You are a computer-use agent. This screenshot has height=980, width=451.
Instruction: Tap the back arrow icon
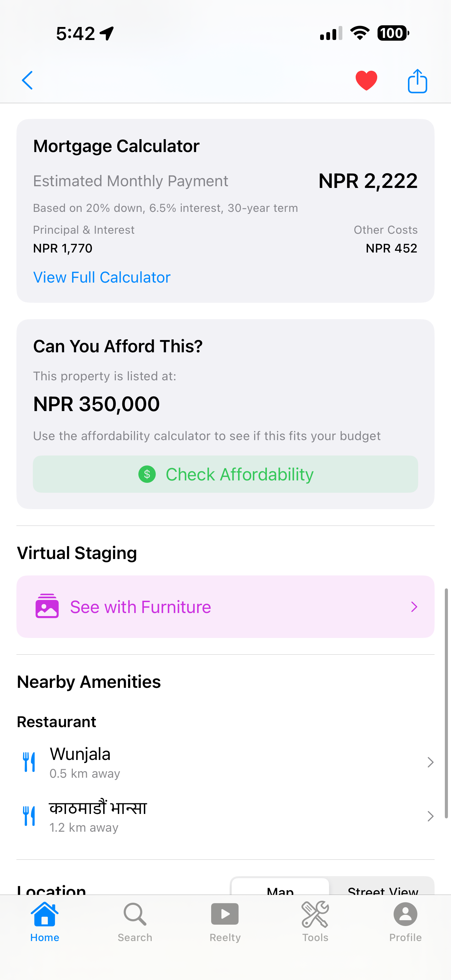pyautogui.click(x=27, y=80)
